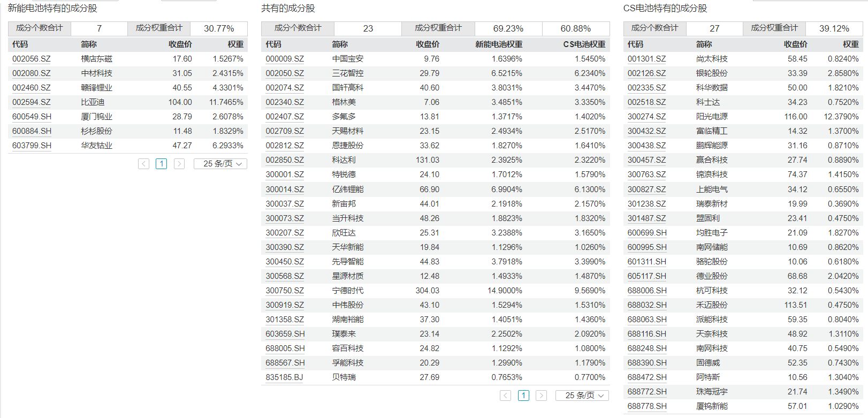Select 赣锋锂业 name cell
Viewport: 868px width, 418px height.
pos(97,88)
